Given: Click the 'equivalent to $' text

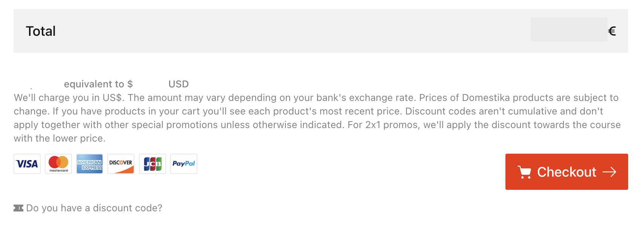Looking at the screenshot, I should tap(98, 84).
